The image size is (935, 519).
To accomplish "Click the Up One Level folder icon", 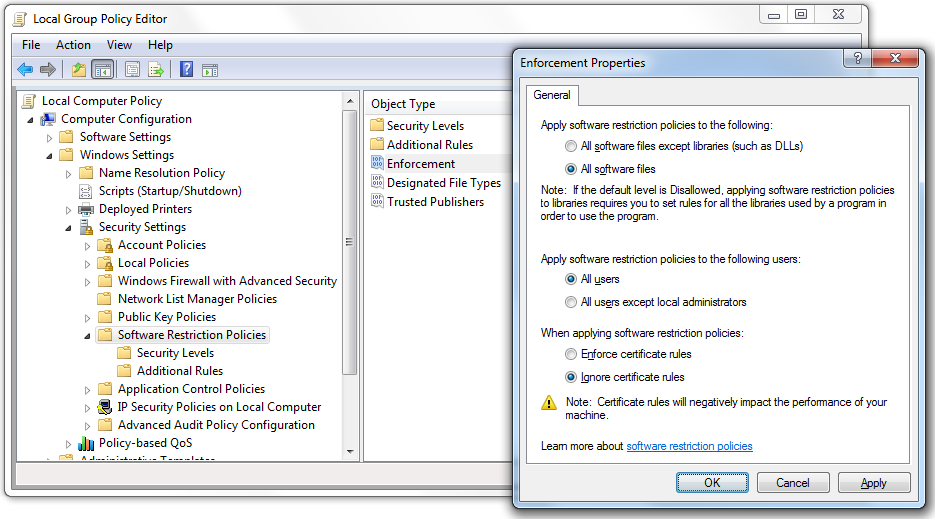I will 78,69.
